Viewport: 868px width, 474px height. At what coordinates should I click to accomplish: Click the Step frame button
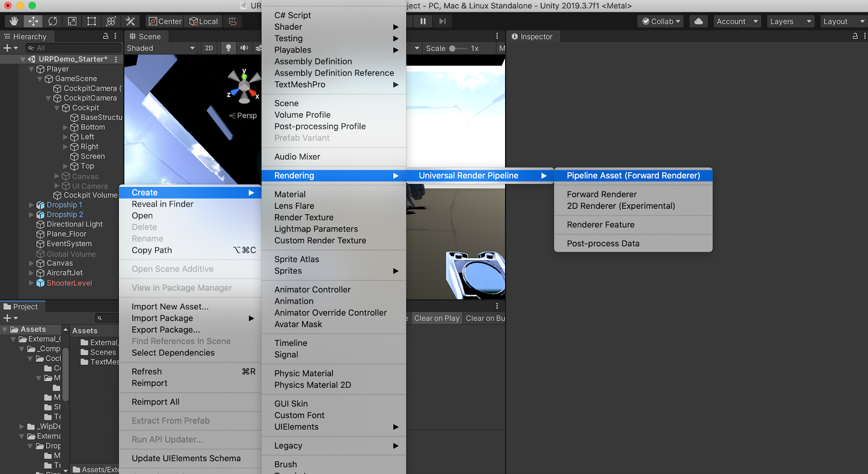442,21
